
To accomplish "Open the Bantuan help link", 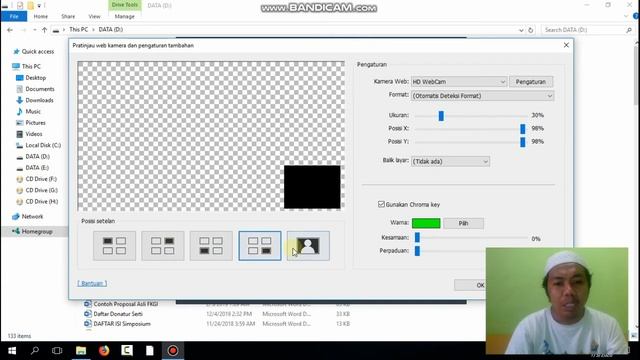I will pos(92,283).
